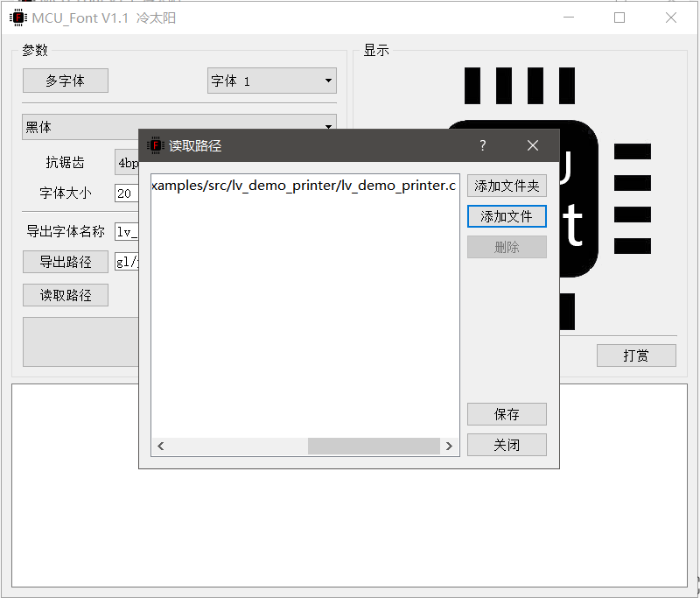Viewport: 700px width, 598px height.
Task: Click the question mark help icon
Action: click(x=482, y=145)
